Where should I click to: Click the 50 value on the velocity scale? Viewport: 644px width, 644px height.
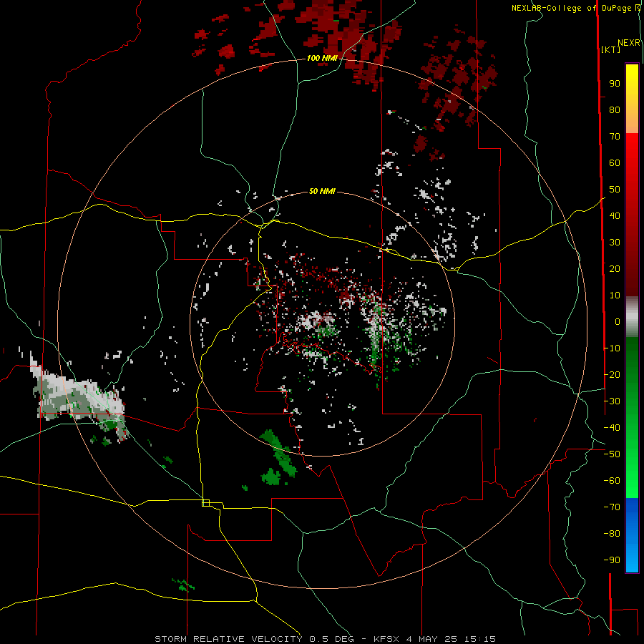[x=615, y=190]
